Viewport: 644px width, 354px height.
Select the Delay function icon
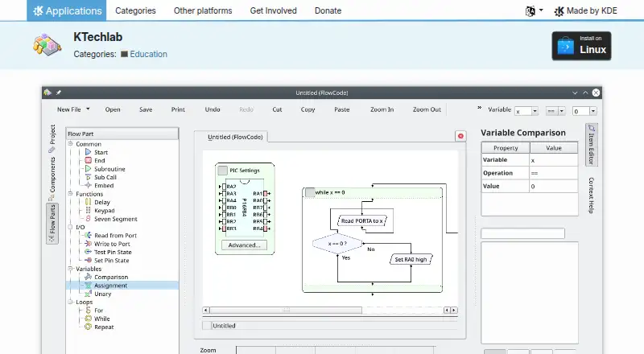88,202
